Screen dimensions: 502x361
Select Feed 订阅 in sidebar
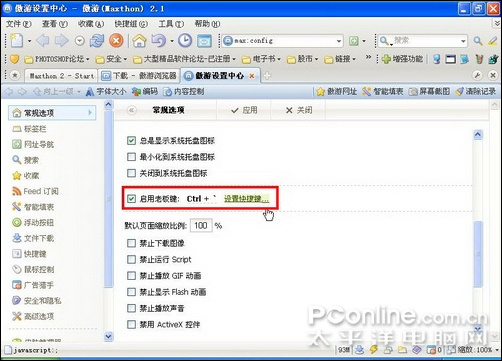coord(35,191)
